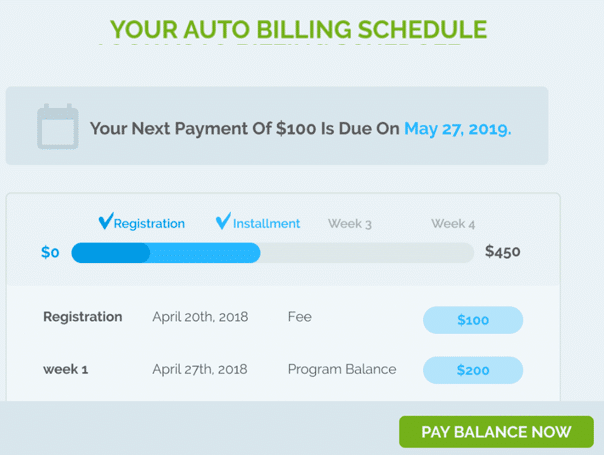This screenshot has height=456, width=604.
Task: Click the payment progress bar
Action: click(272, 253)
